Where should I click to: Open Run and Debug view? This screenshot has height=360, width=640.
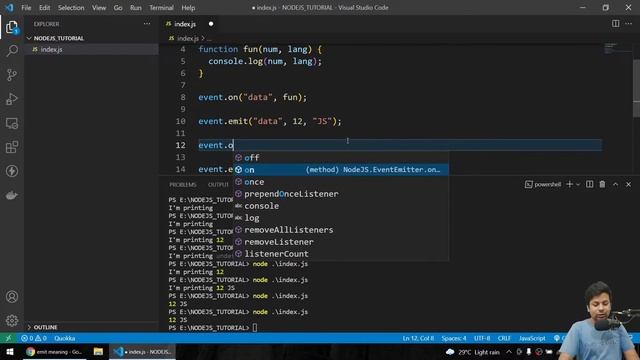(12, 99)
